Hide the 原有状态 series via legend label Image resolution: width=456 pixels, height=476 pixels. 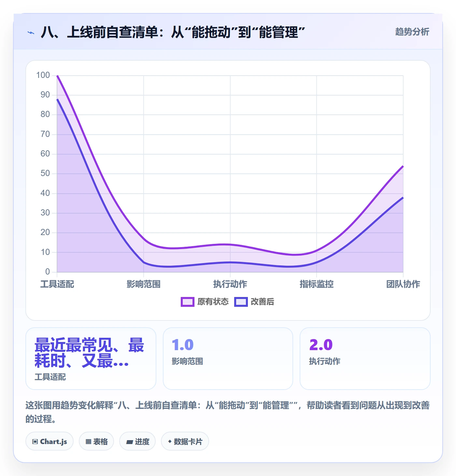click(213, 302)
